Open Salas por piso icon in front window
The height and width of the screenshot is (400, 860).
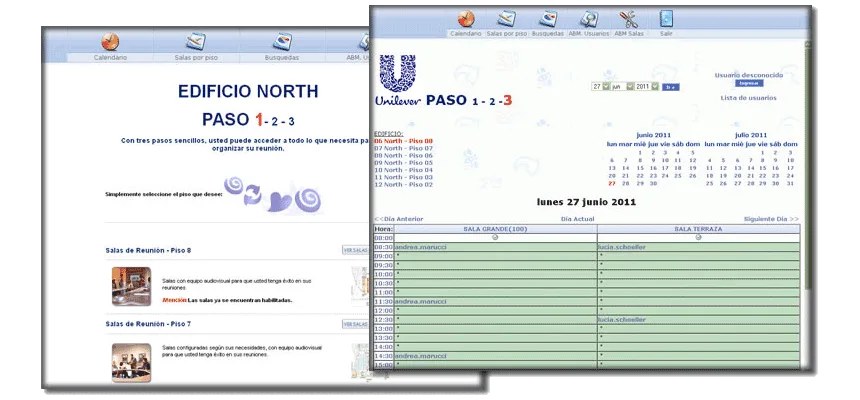[506, 19]
